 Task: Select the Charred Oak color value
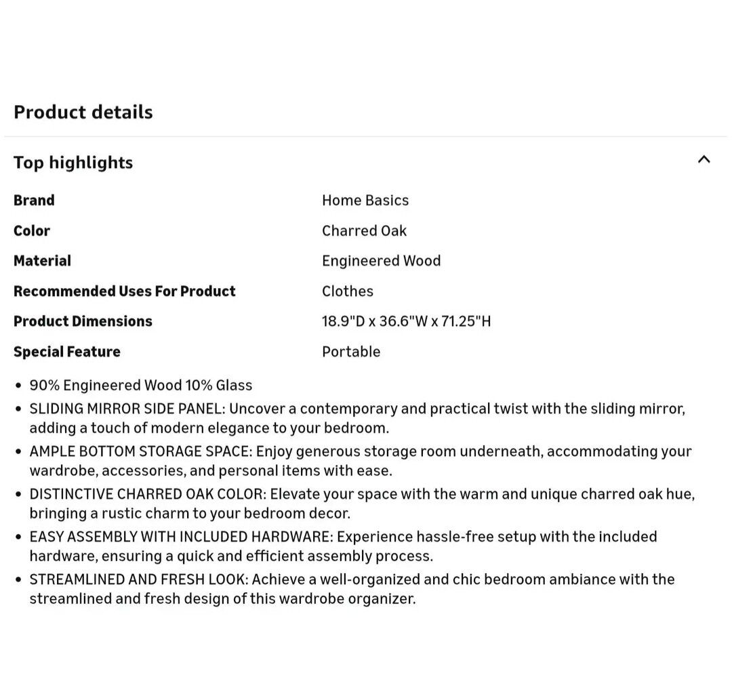[364, 230]
